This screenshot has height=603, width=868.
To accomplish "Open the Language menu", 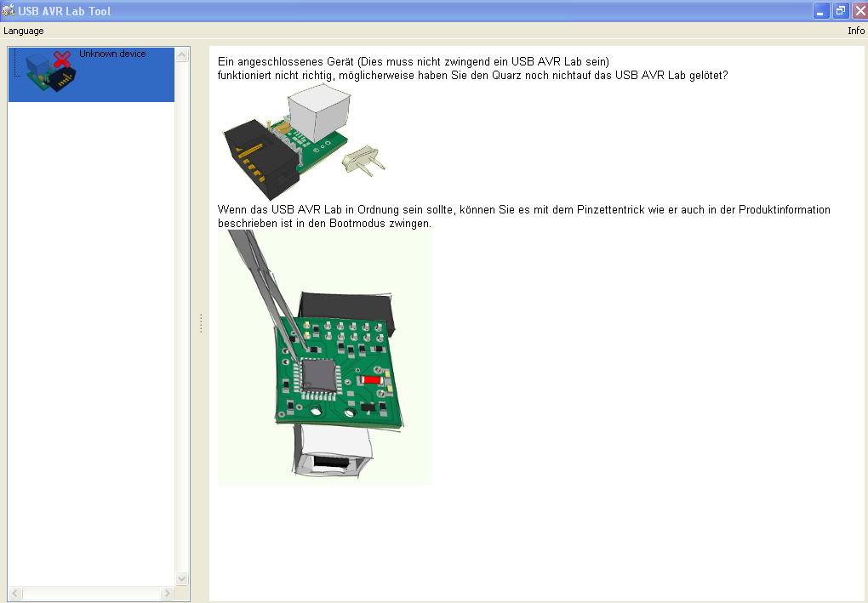I will (x=23, y=31).
